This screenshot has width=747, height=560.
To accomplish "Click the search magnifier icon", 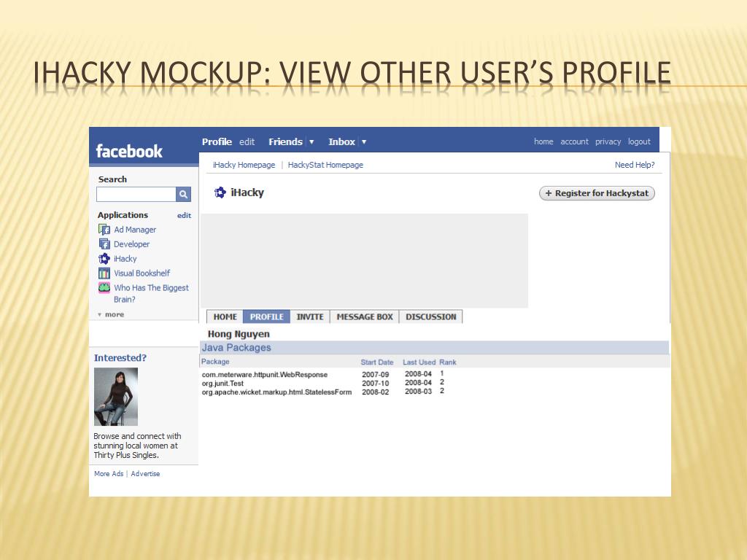I will point(183,194).
